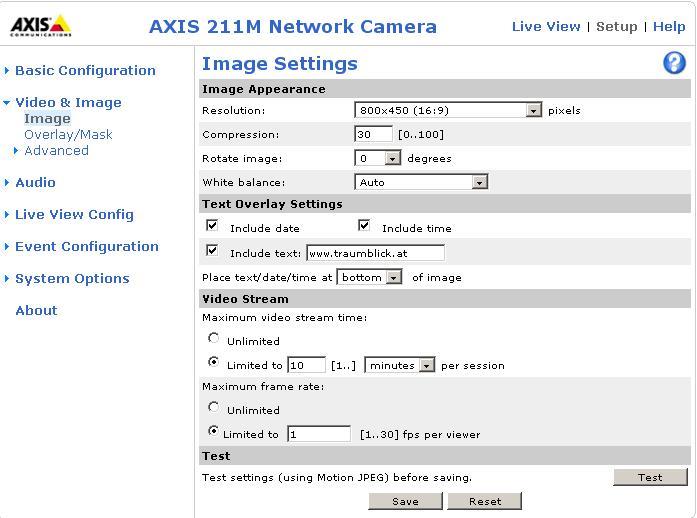This screenshot has height=518, width=697.
Task: Expand the Live View Config arrow
Action: click(7, 214)
